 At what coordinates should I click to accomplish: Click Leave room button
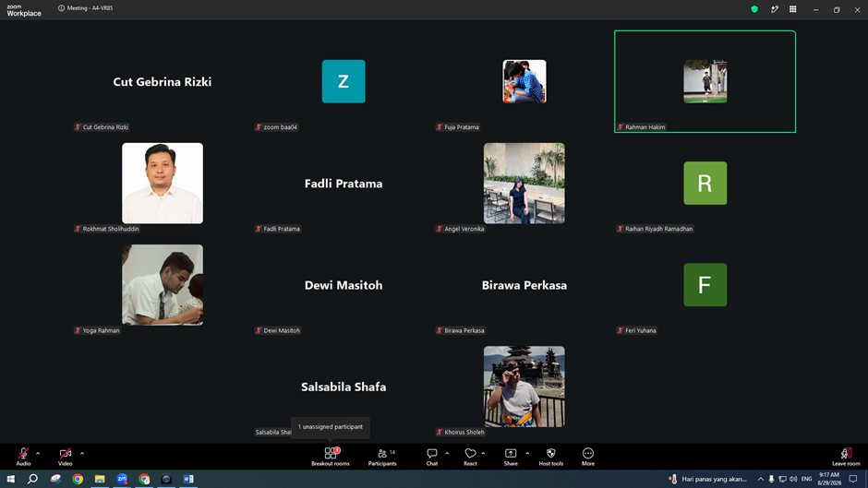click(846, 457)
